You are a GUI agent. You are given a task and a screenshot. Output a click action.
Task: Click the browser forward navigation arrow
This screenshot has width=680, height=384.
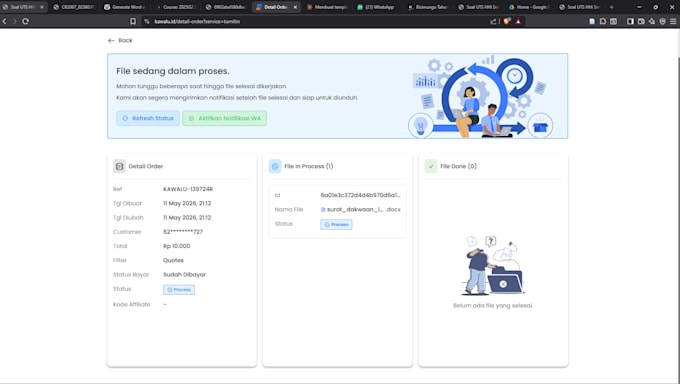coord(14,21)
